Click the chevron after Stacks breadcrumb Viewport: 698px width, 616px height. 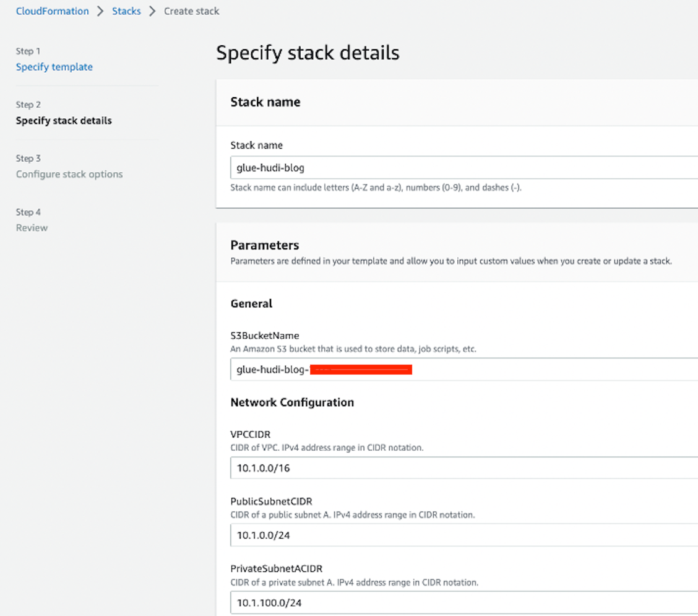[x=152, y=11]
